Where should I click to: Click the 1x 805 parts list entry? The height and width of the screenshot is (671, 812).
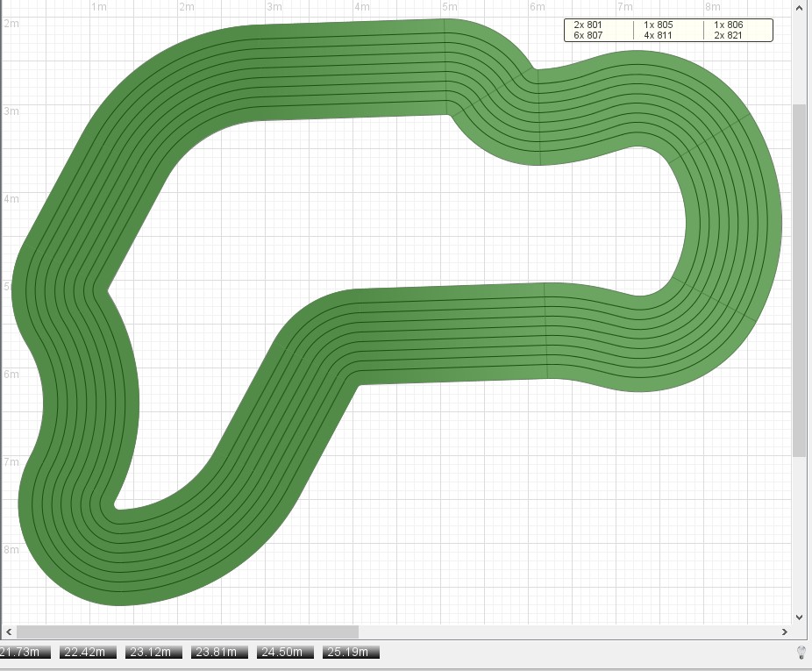(658, 25)
